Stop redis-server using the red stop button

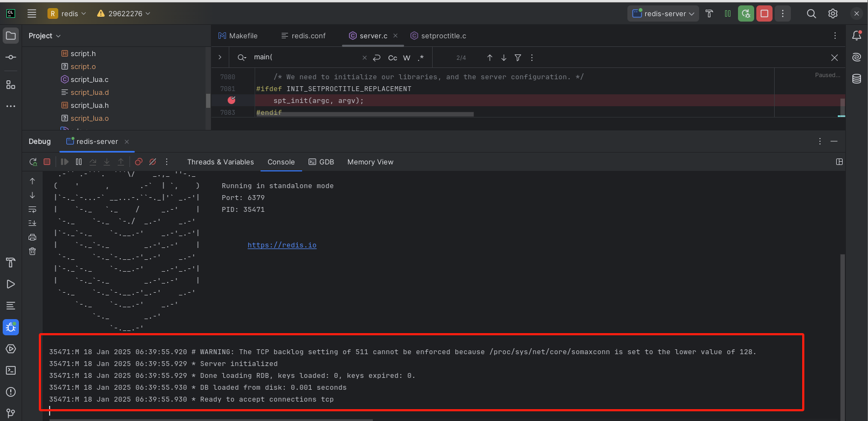(764, 13)
